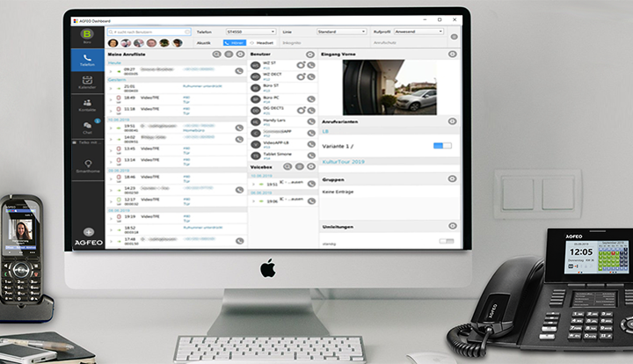Open the Chat sidebar icon

click(87, 129)
